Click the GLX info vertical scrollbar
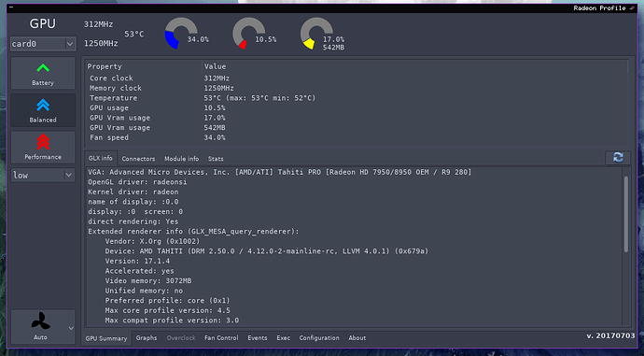644x356 pixels. coord(626,214)
